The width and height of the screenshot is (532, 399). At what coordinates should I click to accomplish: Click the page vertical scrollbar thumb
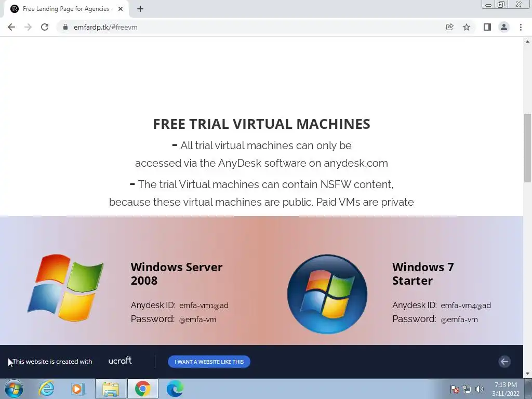pyautogui.click(x=528, y=148)
